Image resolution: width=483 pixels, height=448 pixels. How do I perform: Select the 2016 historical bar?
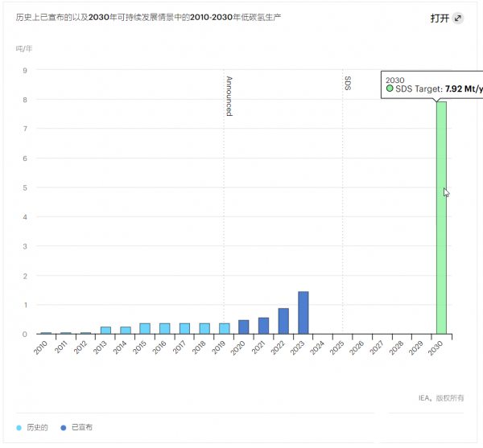click(x=165, y=328)
